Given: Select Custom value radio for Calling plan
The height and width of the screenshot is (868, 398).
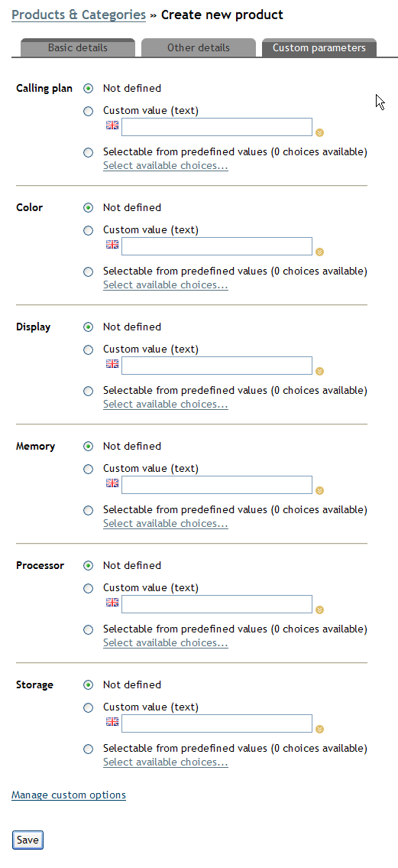Looking at the screenshot, I should coord(89,111).
